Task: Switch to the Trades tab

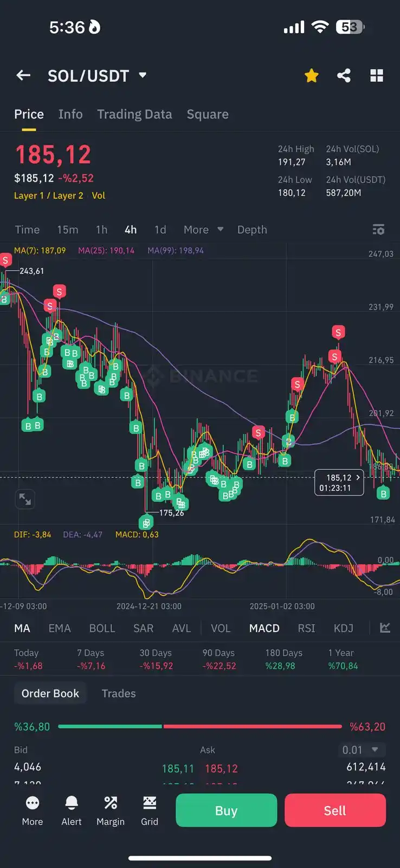Action: (x=119, y=693)
